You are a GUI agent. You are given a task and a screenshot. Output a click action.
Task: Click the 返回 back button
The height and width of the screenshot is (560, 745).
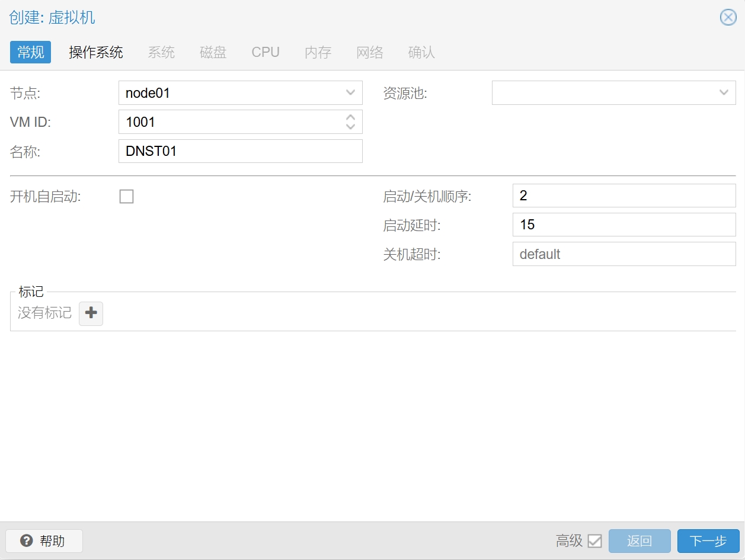click(640, 541)
